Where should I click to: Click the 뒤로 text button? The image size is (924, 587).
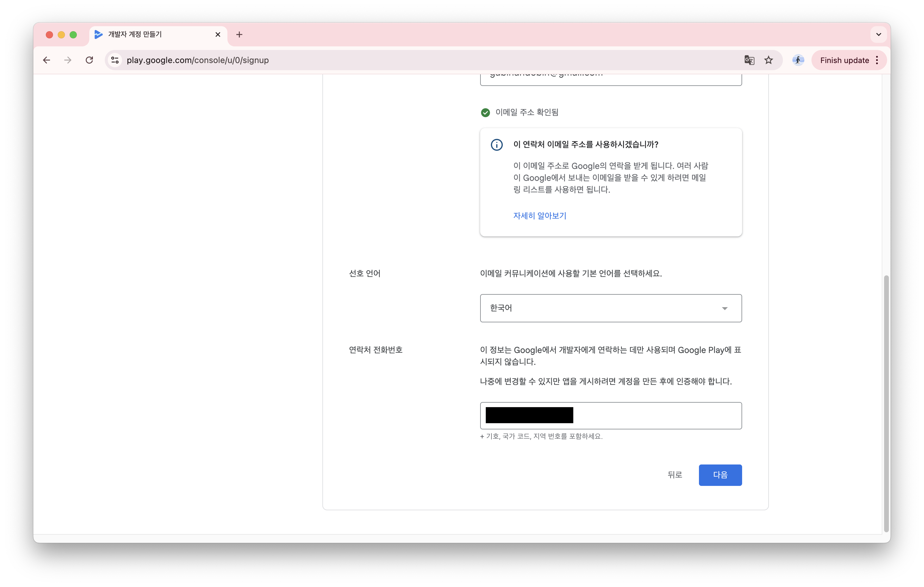[x=675, y=475]
